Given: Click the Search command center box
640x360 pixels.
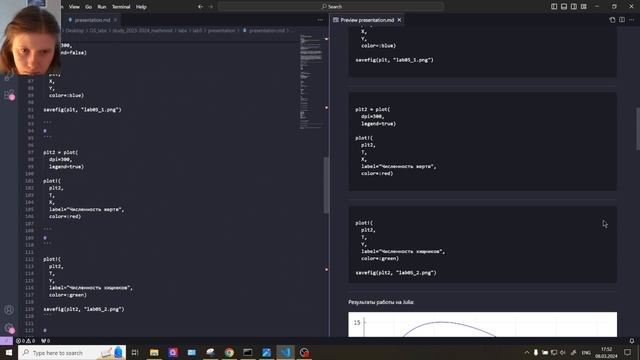Looking at the screenshot, I should coord(331,7).
